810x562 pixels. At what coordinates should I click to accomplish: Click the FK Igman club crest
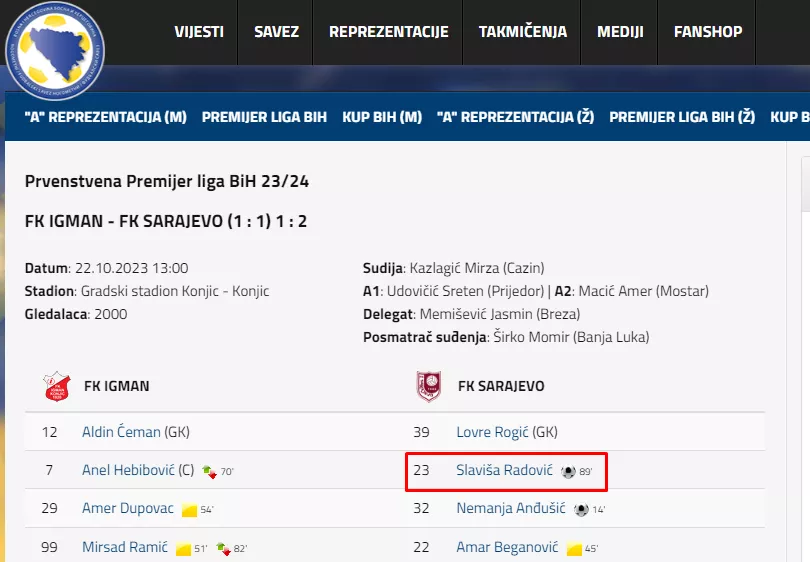(x=56, y=386)
